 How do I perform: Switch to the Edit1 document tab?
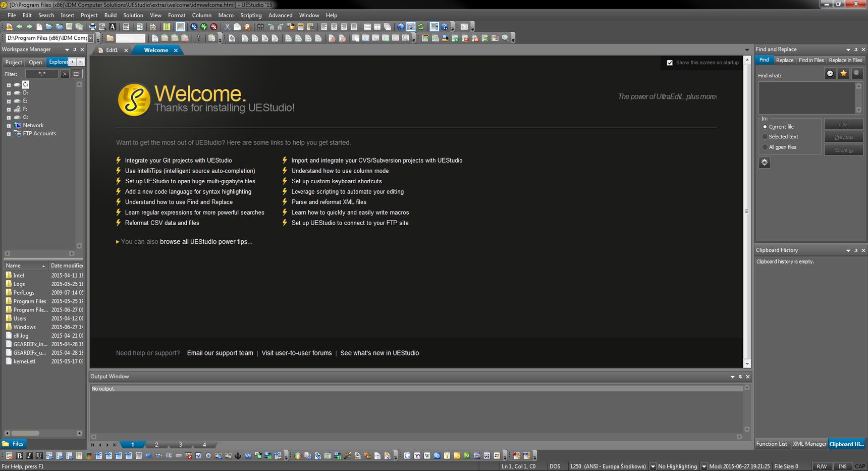click(x=112, y=50)
